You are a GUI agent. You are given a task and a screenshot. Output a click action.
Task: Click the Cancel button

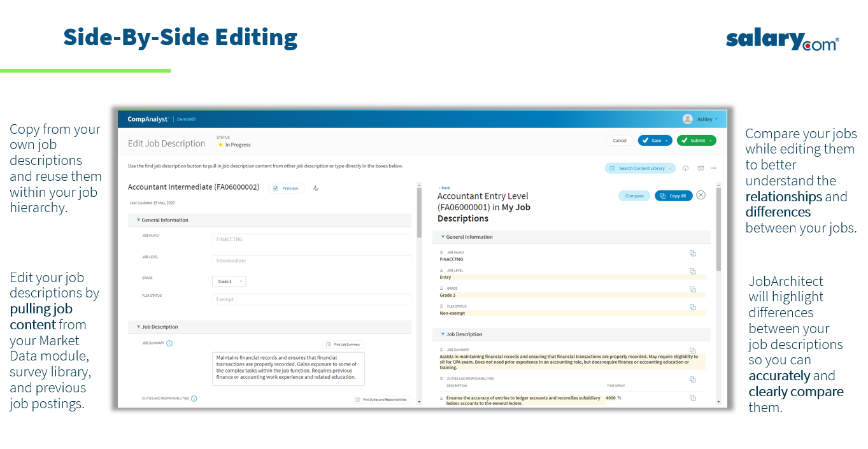[620, 141]
